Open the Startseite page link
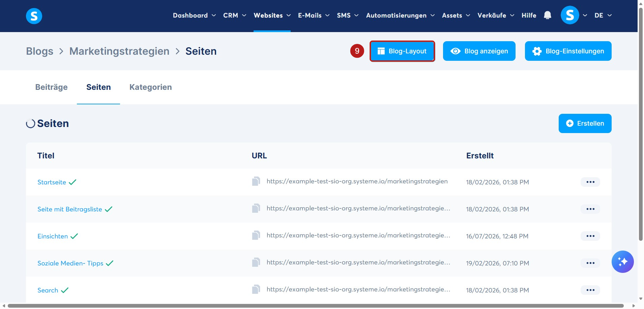Viewport: 644px width, 309px height. (52, 182)
